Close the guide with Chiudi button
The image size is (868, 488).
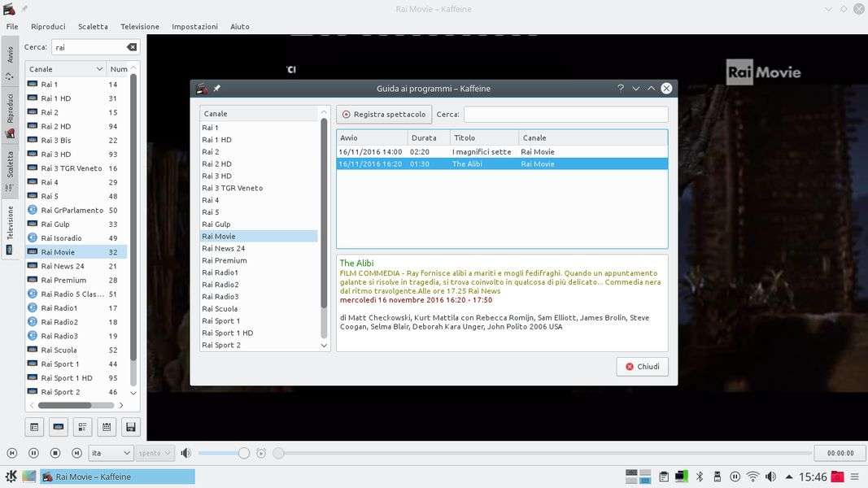[x=642, y=367]
